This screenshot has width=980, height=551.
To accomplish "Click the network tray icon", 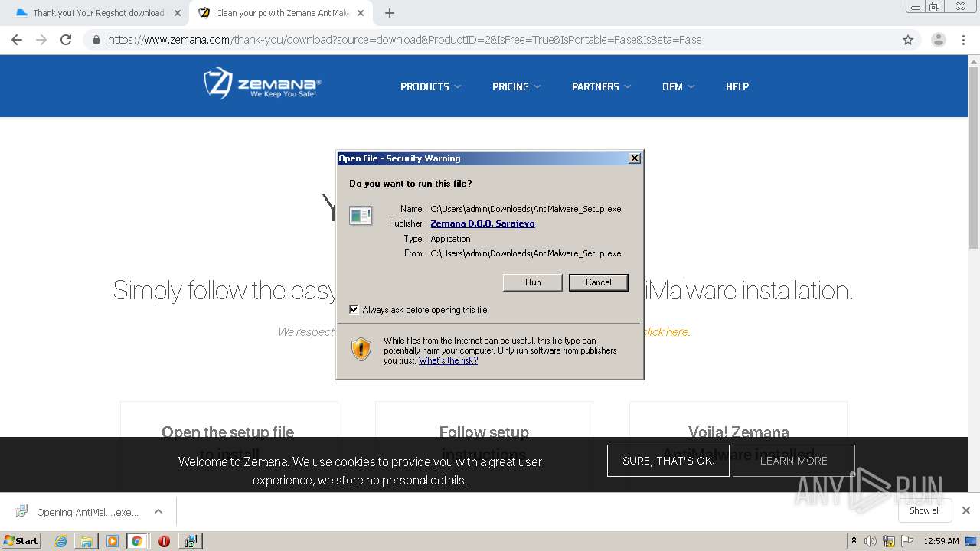I will [x=889, y=541].
